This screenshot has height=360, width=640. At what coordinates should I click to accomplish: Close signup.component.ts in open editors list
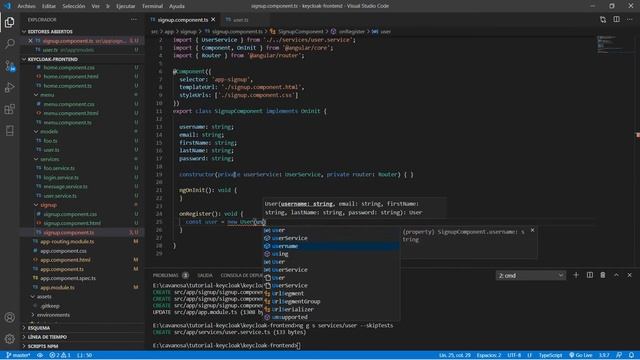pyautogui.click(x=30, y=41)
